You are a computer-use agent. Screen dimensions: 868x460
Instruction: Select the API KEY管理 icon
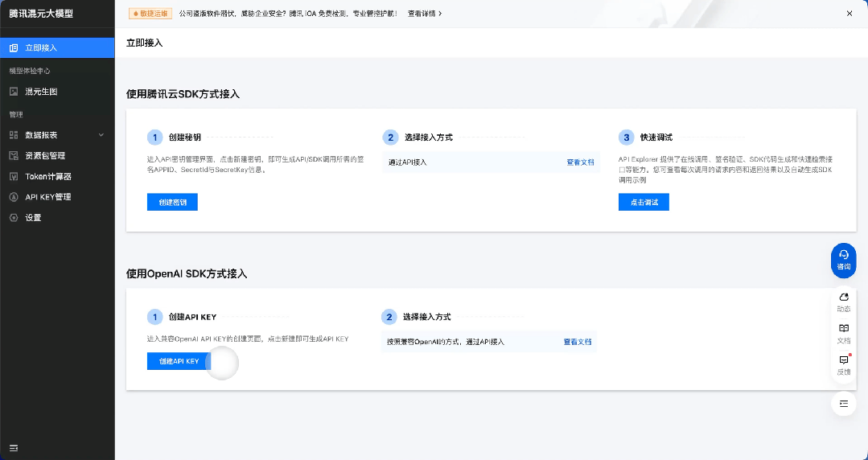pyautogui.click(x=14, y=197)
